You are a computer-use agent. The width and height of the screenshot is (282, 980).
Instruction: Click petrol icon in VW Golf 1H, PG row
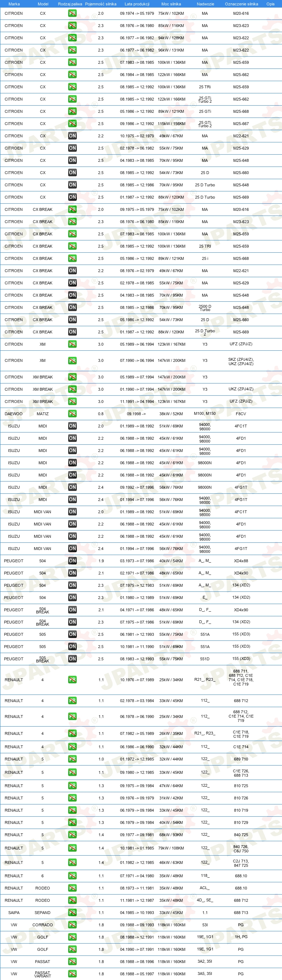72,937
